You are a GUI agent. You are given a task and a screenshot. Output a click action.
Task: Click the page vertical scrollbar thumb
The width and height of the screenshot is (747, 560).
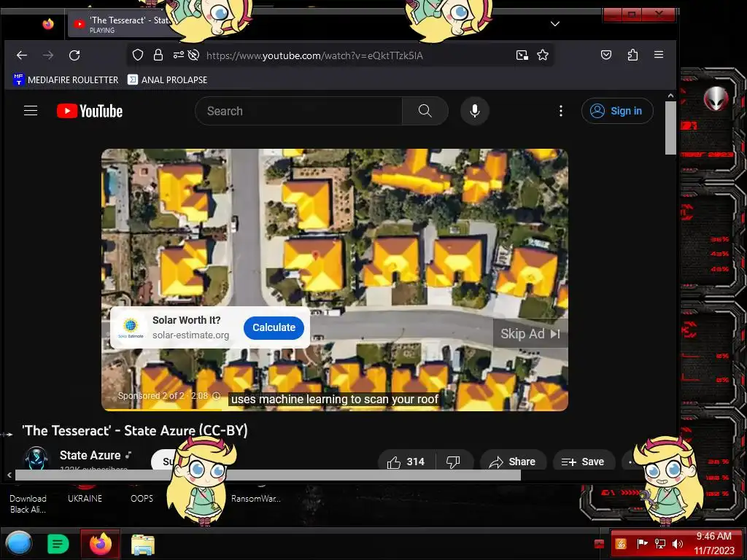670,128
